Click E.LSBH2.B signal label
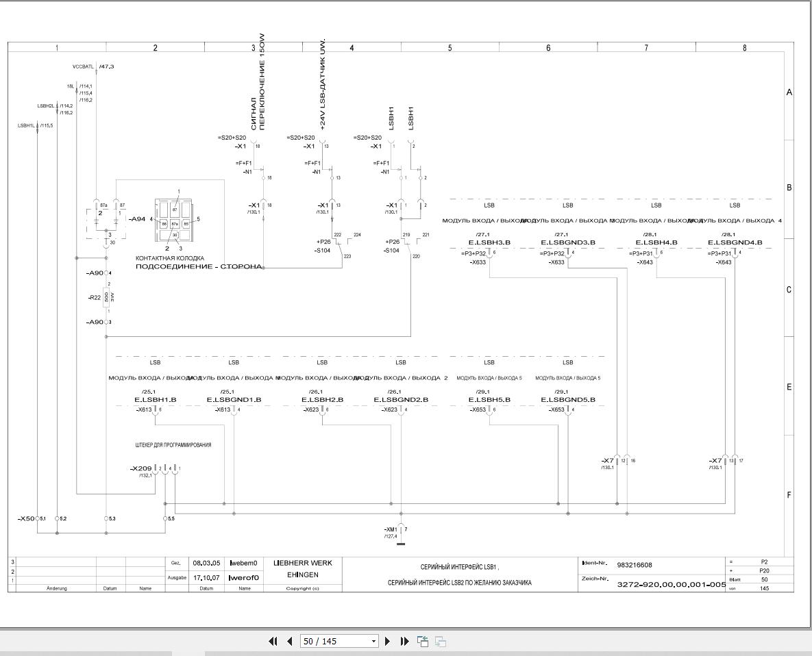 pos(322,400)
